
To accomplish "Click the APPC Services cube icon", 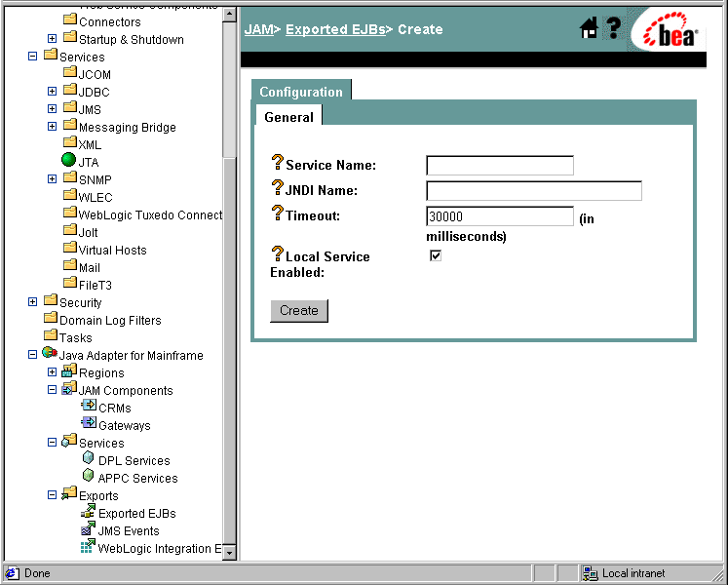I will coord(88,476).
